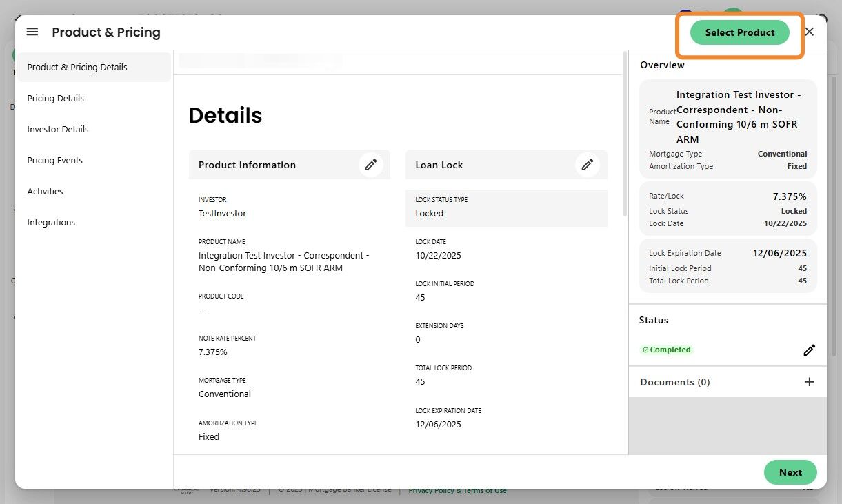
Task: Add a document with plus icon
Action: (x=810, y=382)
